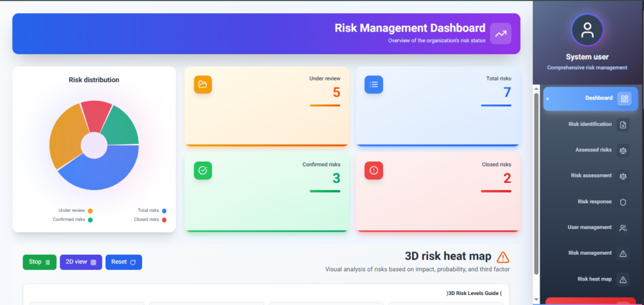644x305 pixels.
Task: Click the Total risks list icon
Action: click(374, 84)
